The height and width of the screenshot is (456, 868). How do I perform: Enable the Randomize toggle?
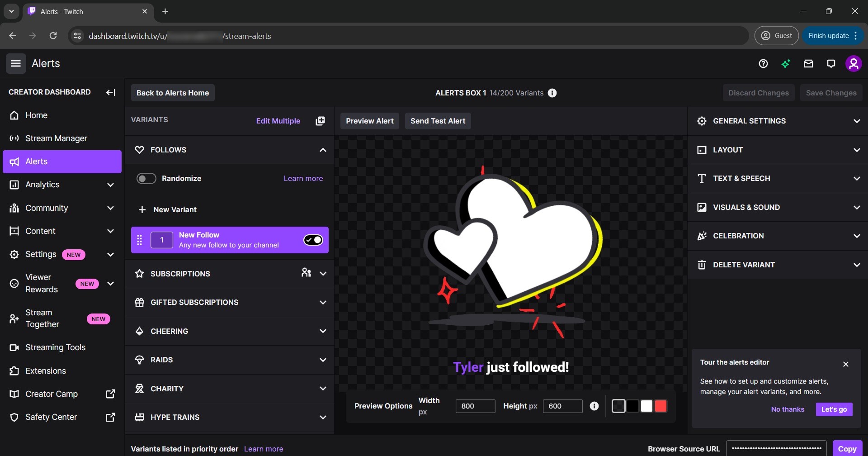(146, 178)
